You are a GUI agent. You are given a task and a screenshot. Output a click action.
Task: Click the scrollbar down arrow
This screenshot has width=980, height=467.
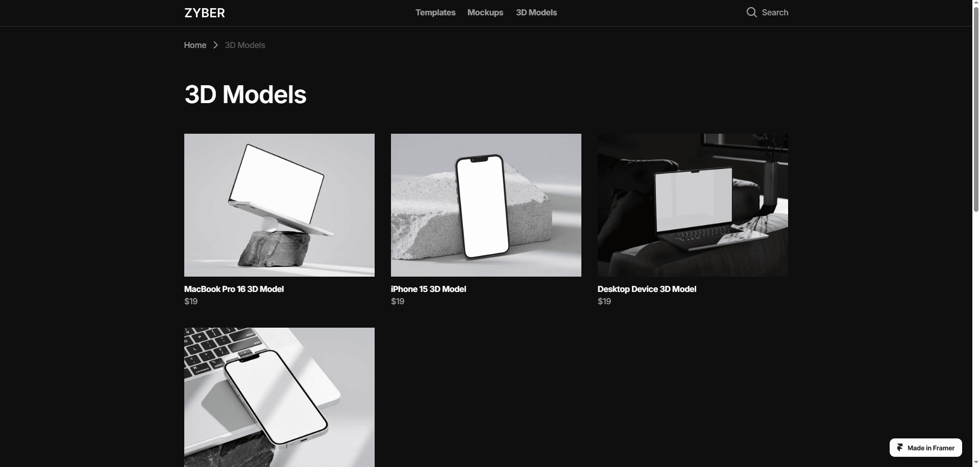click(976, 463)
